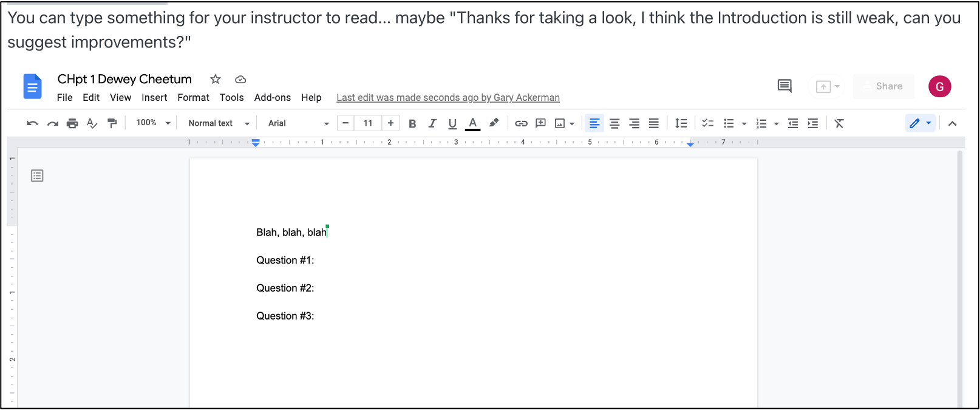Open the Last edit history link
Viewport: 980px width, 410px height.
(x=448, y=97)
